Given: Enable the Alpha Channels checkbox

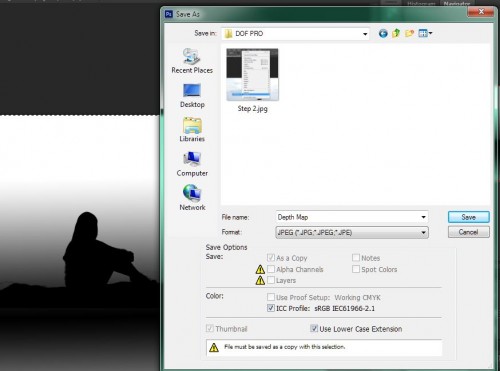Looking at the screenshot, I should (x=271, y=269).
